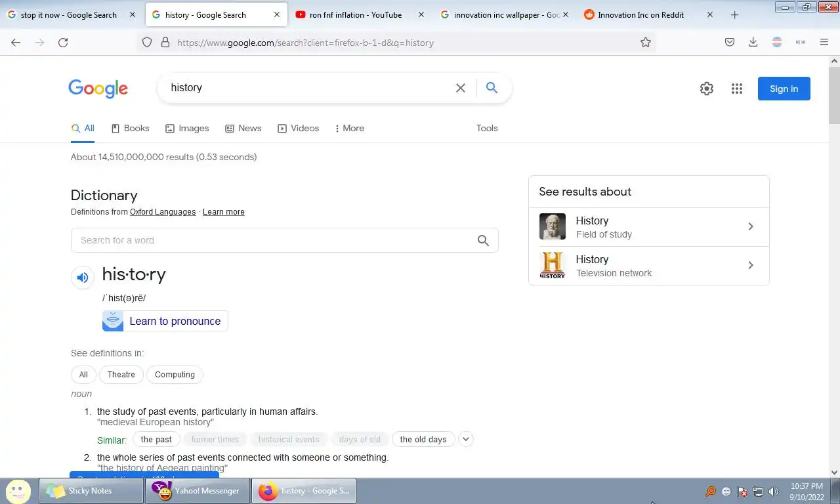Screen dimensions: 840x504
Task: Follow the Learn more link
Action: (223, 212)
